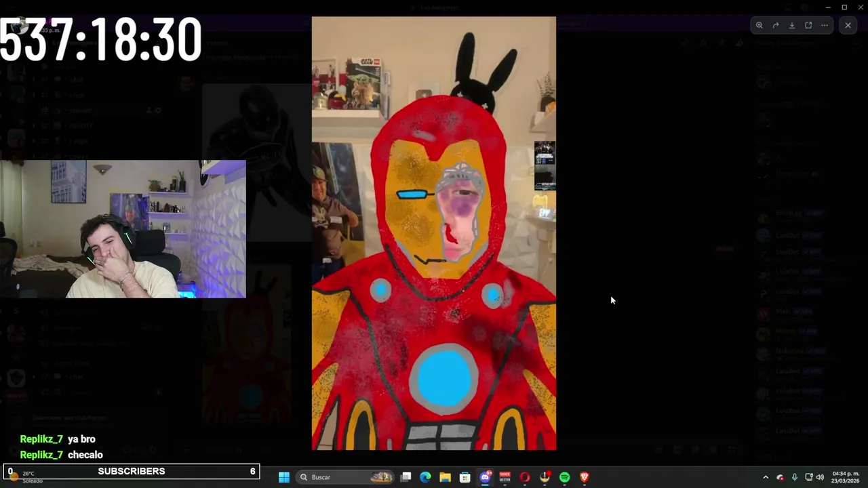Open File Explorer from the taskbar
This screenshot has height=488, width=868.
point(445,477)
